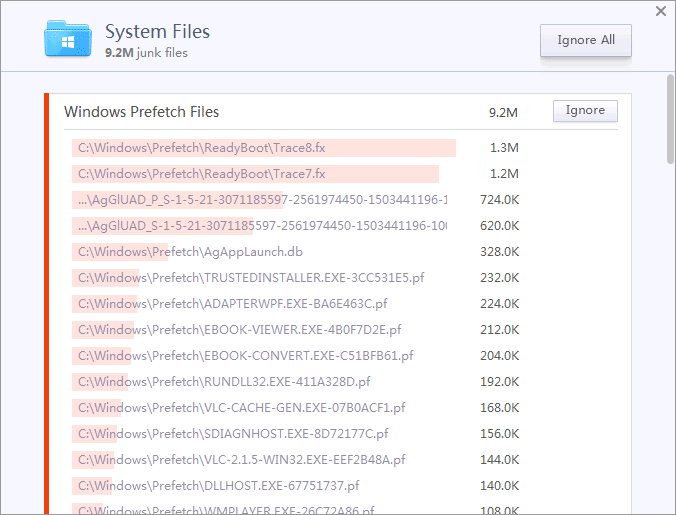Select the AgGlUAD_P_S-1-5-21 file entry
This screenshot has height=515, width=676.
tap(295, 200)
